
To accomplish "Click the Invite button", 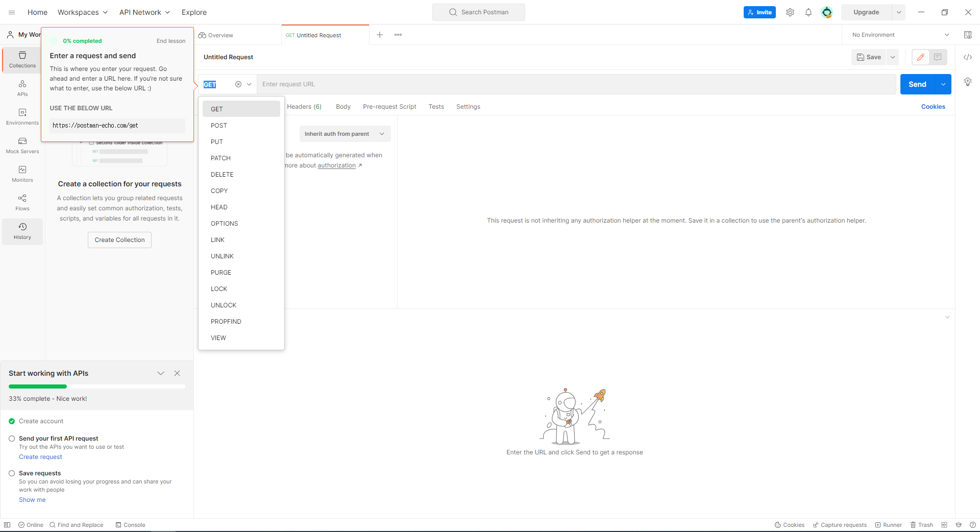I will (759, 12).
